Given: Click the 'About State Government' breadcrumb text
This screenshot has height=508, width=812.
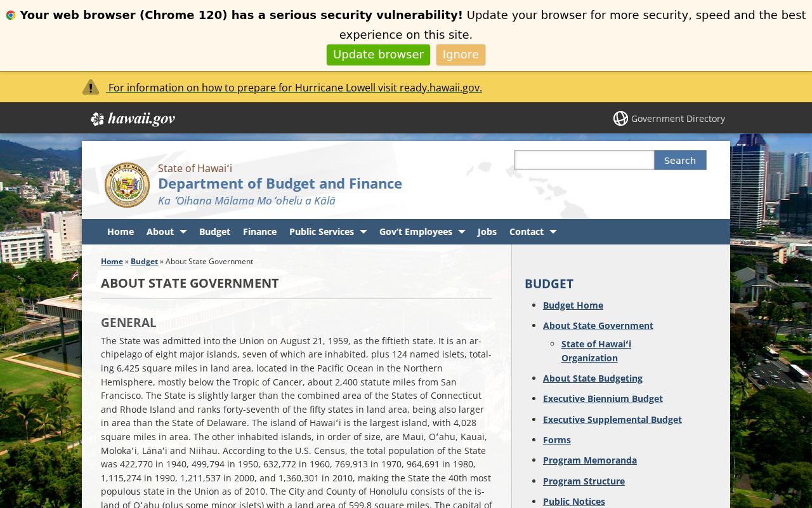Looking at the screenshot, I should coord(209,262).
